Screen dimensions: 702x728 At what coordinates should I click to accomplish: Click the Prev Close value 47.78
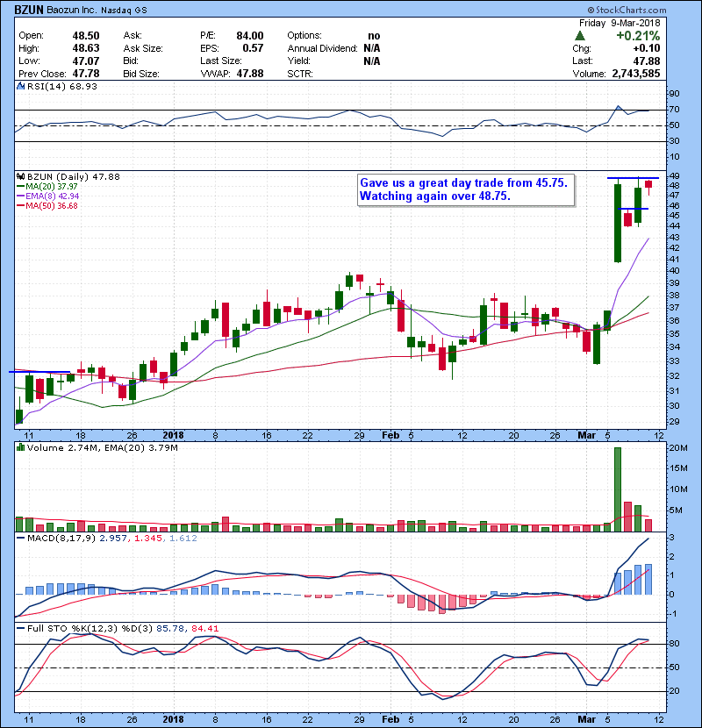[86, 74]
